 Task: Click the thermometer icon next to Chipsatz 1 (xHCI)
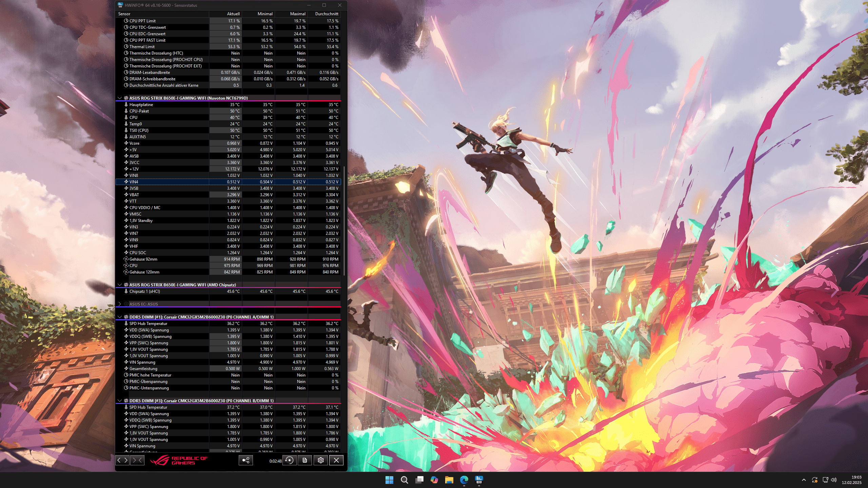[126, 291]
